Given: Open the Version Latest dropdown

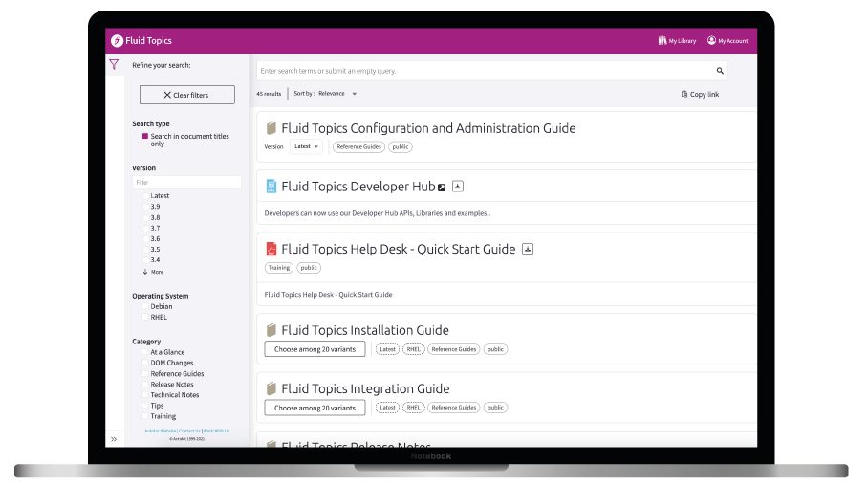Looking at the screenshot, I should tap(306, 146).
